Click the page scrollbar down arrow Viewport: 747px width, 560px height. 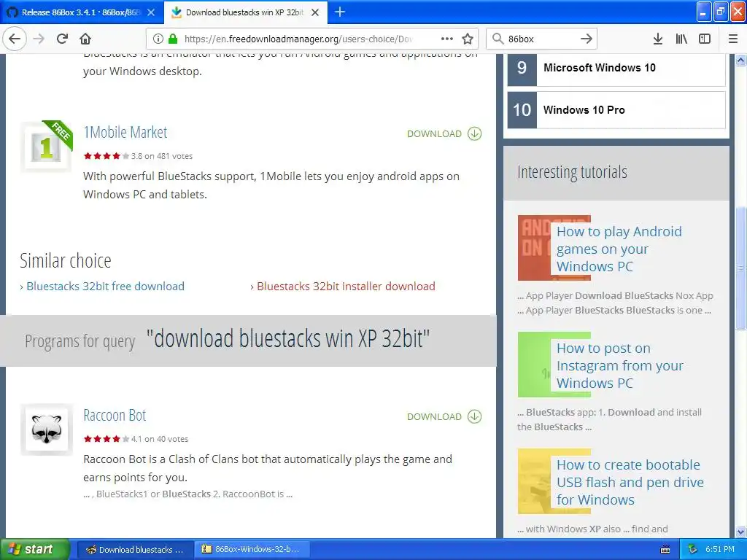click(x=741, y=532)
